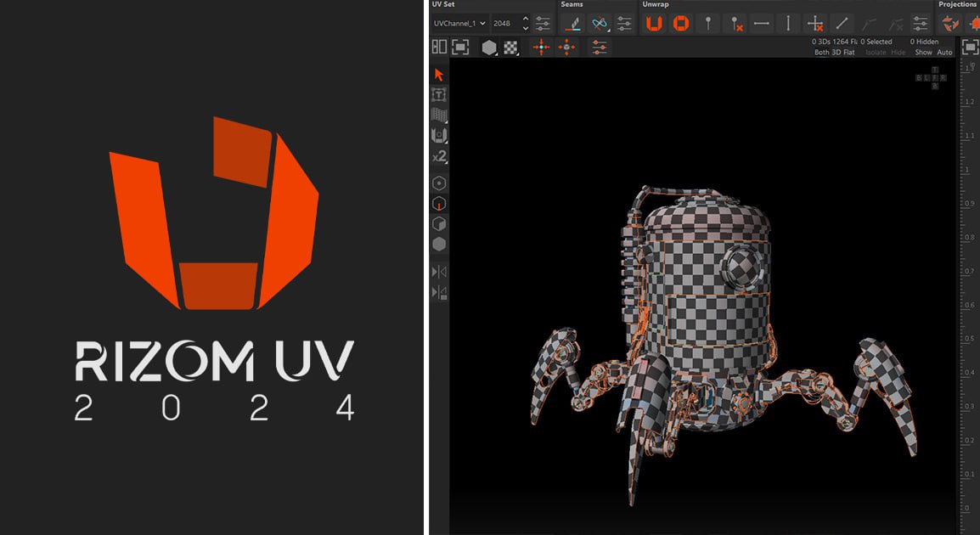Click the split viewport layout icon
980x535 pixels.
click(x=439, y=47)
